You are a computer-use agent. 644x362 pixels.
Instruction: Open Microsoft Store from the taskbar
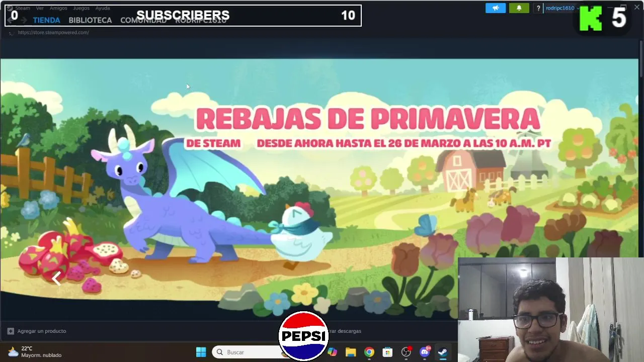click(x=387, y=352)
